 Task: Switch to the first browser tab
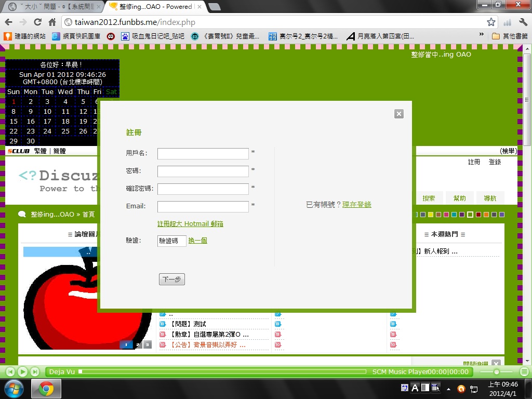[x=52, y=7]
